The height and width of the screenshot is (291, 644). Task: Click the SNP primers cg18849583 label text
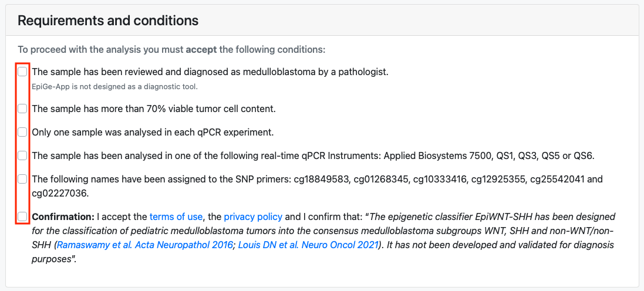317,178
